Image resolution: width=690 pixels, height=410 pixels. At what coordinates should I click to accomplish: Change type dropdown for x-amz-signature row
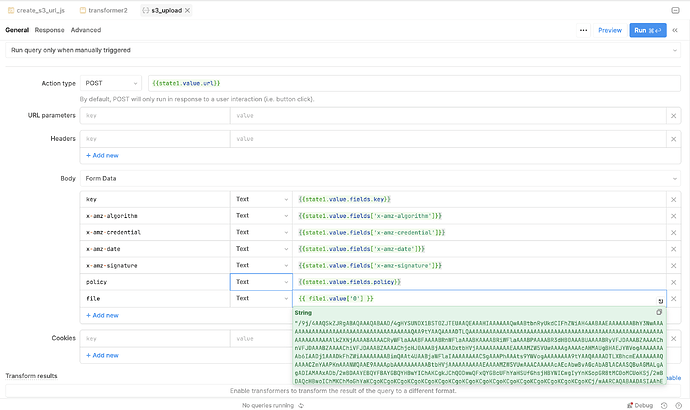point(261,265)
